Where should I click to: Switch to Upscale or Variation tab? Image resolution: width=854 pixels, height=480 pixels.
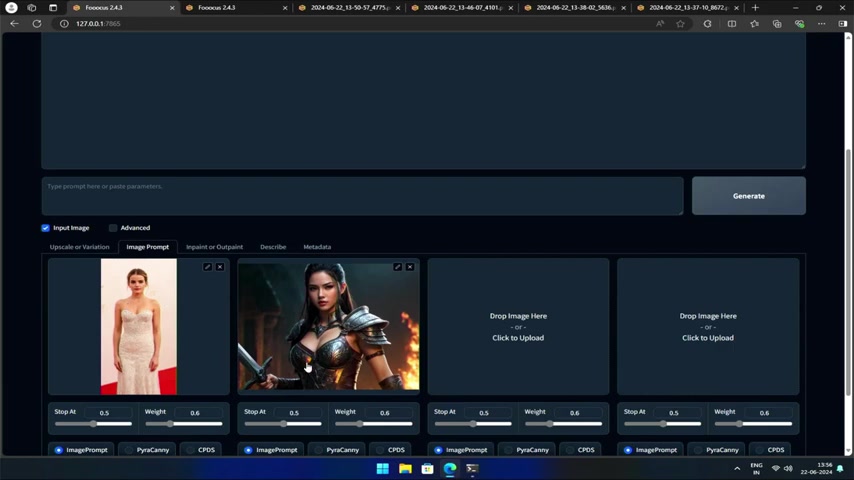tap(80, 247)
